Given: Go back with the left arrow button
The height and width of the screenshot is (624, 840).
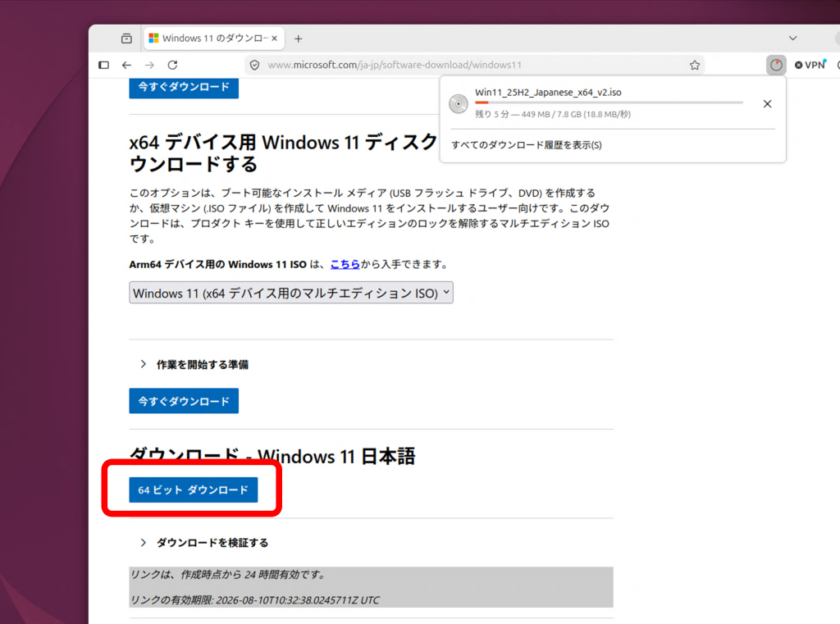Looking at the screenshot, I should [x=126, y=65].
